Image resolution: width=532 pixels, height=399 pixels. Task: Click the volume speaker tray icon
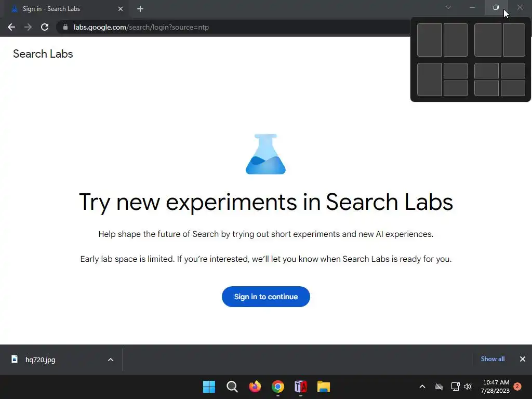(468, 387)
